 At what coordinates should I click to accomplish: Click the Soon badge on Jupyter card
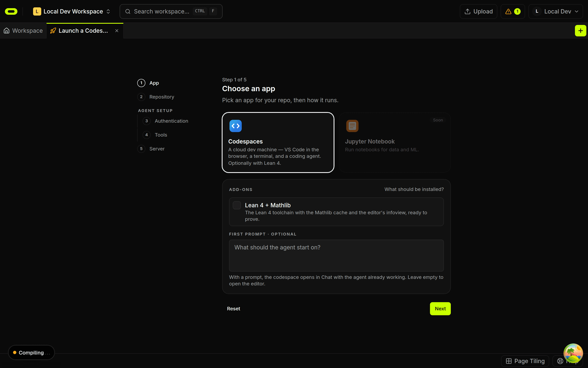[438, 120]
